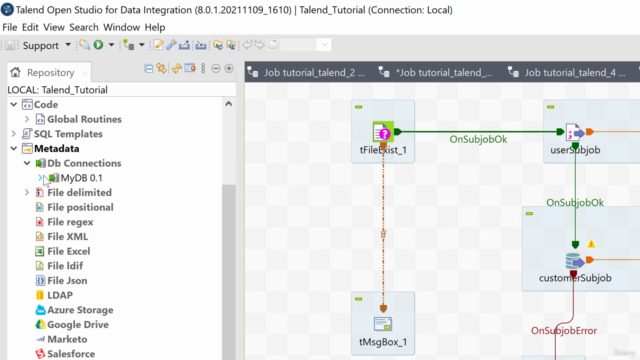Screen dimensions: 640x360
Task: Collapse the Code tree node
Action: pyautogui.click(x=13, y=104)
